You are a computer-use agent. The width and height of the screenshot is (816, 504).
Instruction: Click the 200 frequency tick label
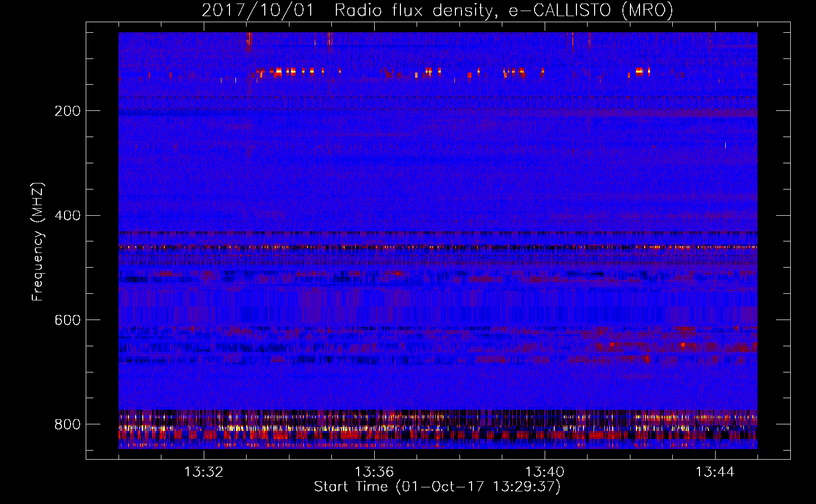68,111
